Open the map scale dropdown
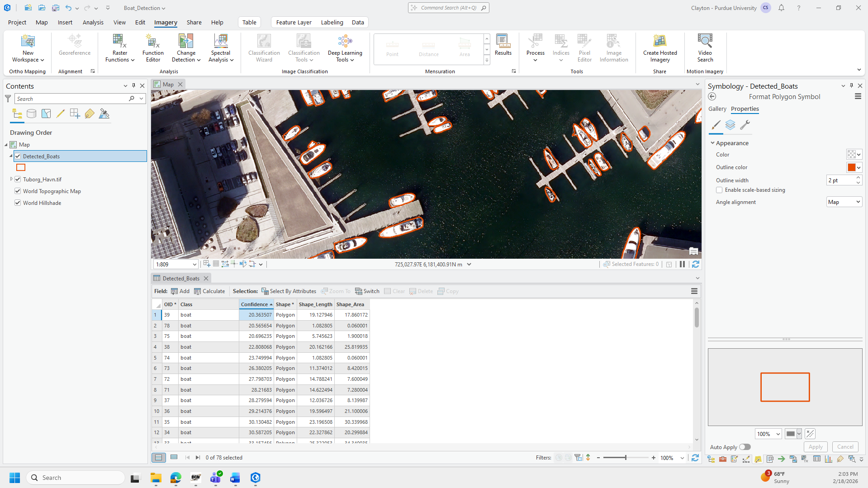This screenshot has height=488, width=868. [x=194, y=265]
